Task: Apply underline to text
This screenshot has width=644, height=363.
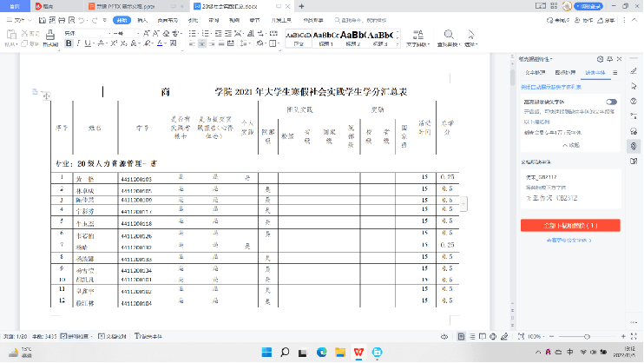Action: coord(88,43)
